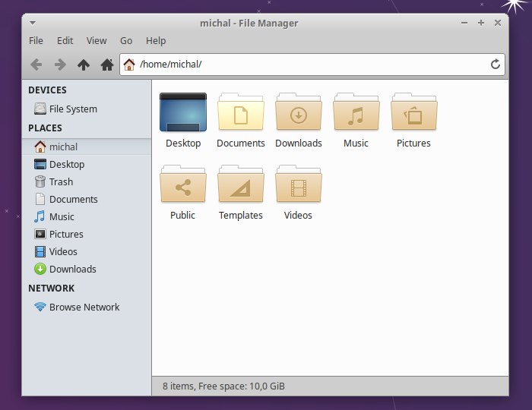Open the File menu
Viewport: 532px width, 410px height.
(36, 41)
